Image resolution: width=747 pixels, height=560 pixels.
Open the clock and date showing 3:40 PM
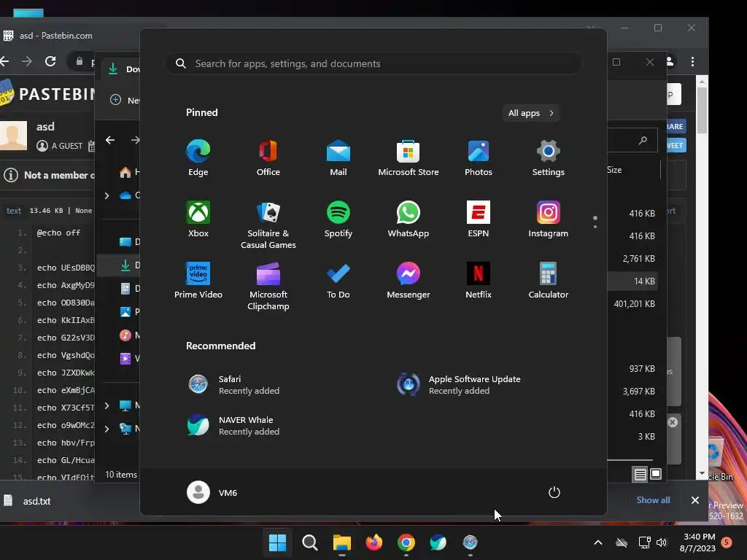pyautogui.click(x=698, y=542)
